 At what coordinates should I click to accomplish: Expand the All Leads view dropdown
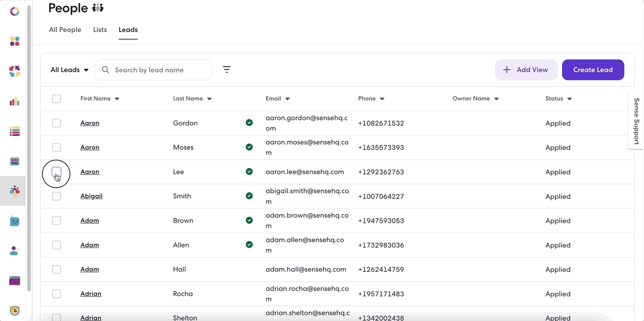coord(69,70)
